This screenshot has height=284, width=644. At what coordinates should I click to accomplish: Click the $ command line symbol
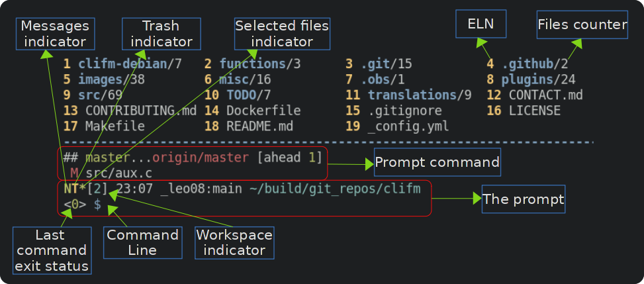pyautogui.click(x=97, y=205)
